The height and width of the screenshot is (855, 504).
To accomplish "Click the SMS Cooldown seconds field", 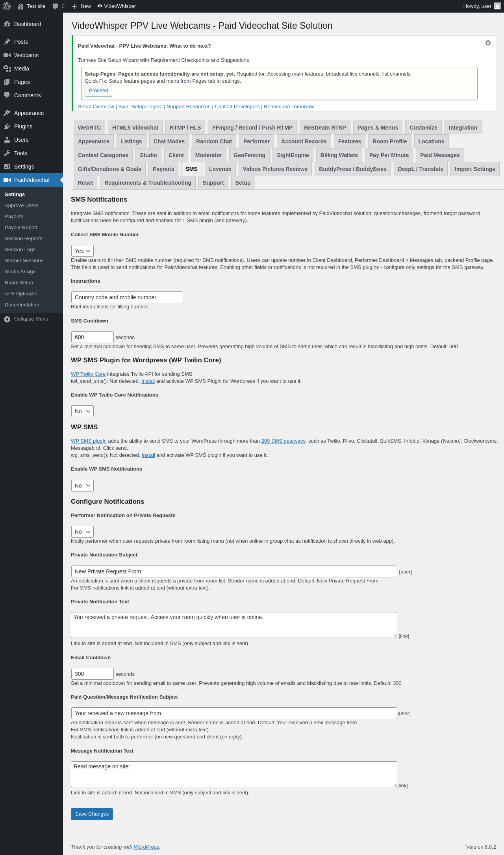I will tap(92, 337).
